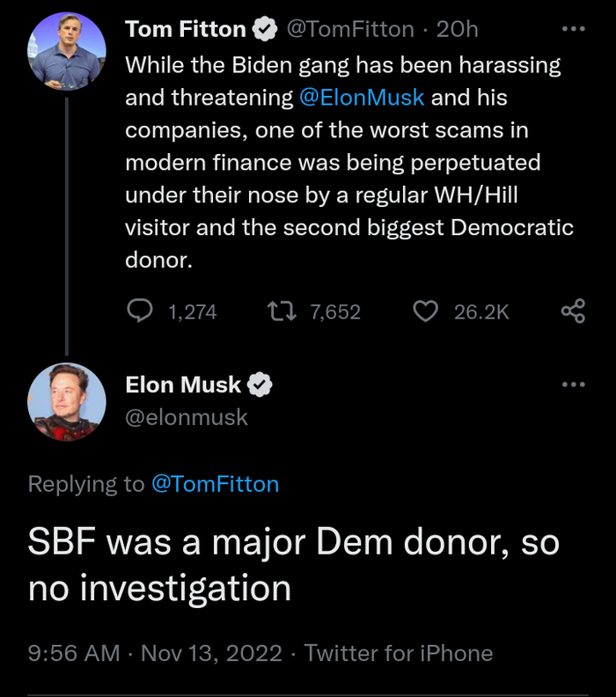Image resolution: width=616 pixels, height=697 pixels.
Task: Click the Twitter for iPhone source label
Action: click(399, 653)
